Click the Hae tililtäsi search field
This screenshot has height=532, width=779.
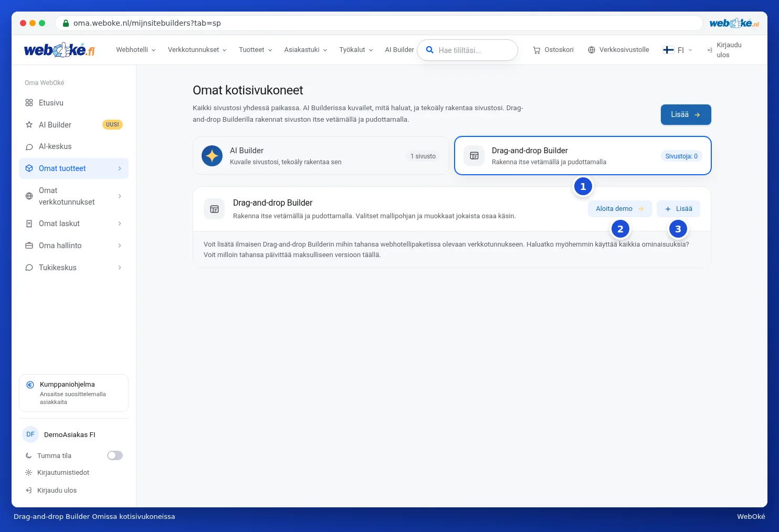467,50
